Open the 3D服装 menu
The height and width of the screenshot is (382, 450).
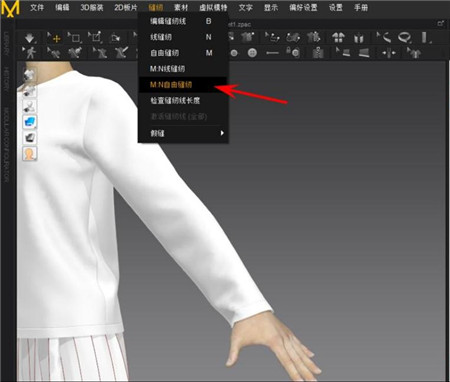click(x=92, y=7)
